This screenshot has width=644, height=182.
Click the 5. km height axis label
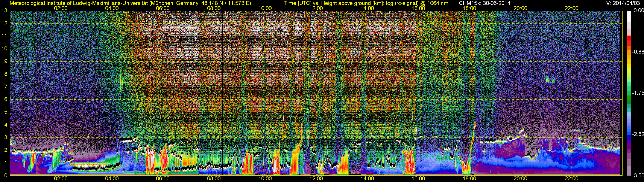6,112
